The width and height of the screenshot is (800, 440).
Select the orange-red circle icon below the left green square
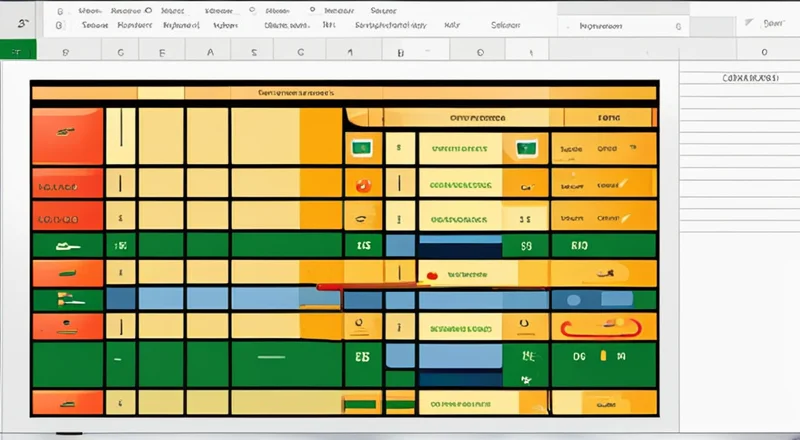[360, 185]
